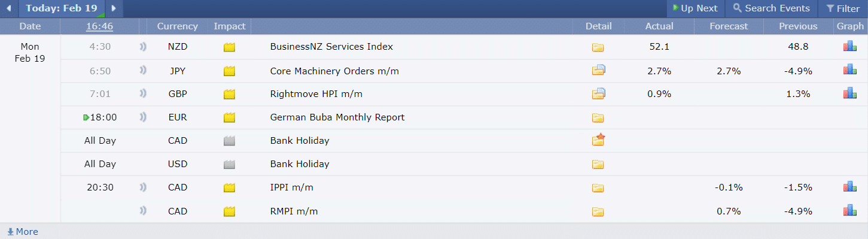868x239 pixels.
Task: Click the Actual column header
Action: coord(659,26)
